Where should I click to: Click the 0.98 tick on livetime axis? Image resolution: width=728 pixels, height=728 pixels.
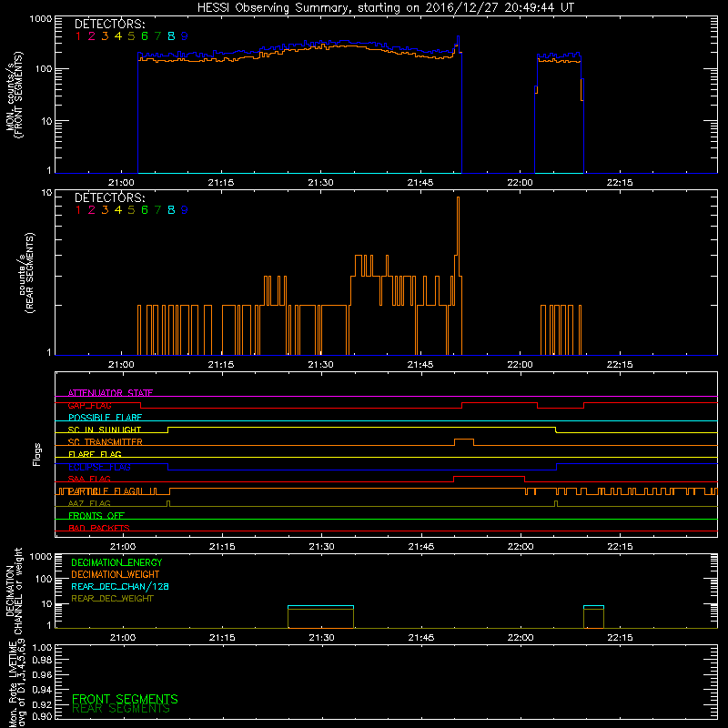coord(42,661)
